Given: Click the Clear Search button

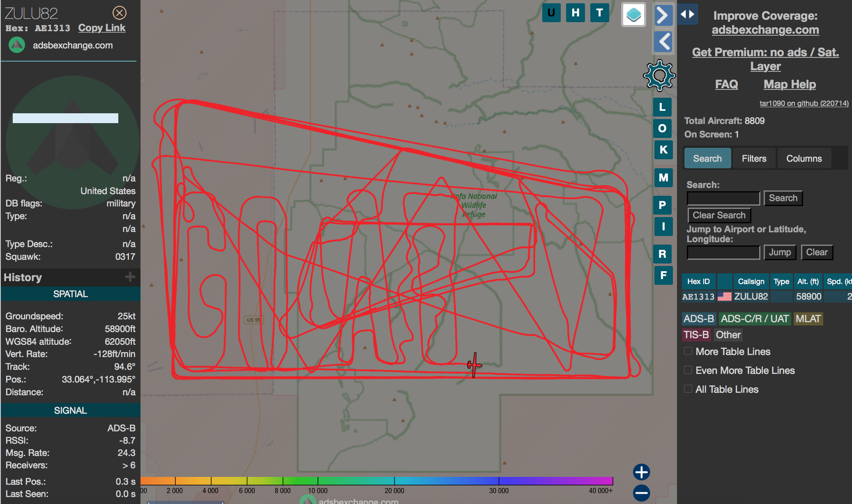Looking at the screenshot, I should coord(719,215).
